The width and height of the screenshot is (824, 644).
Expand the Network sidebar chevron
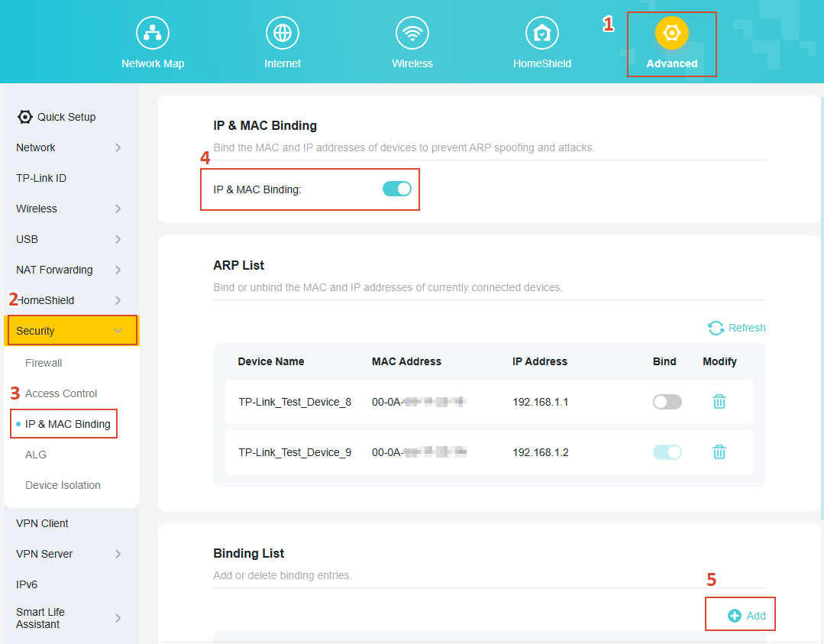(x=118, y=147)
